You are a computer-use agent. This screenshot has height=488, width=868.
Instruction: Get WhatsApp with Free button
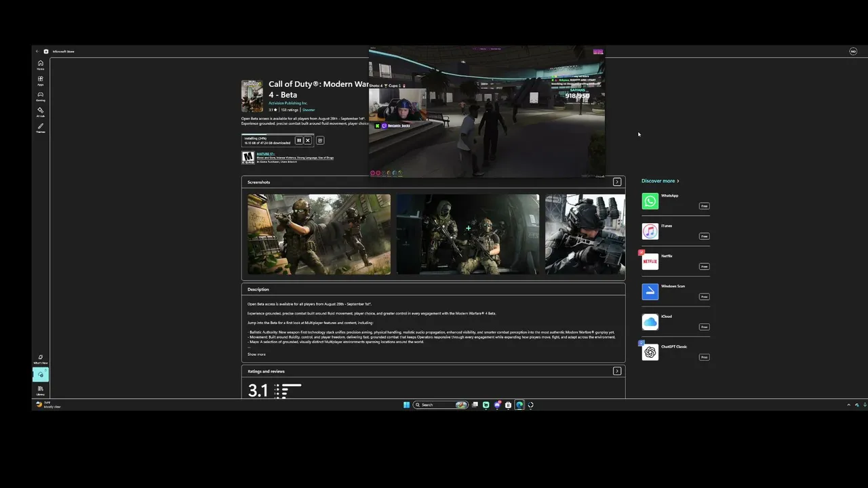(705, 206)
